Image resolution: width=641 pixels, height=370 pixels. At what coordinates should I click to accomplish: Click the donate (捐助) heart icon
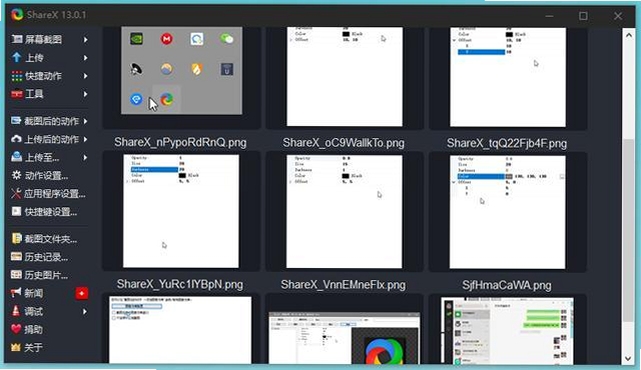[x=16, y=329]
